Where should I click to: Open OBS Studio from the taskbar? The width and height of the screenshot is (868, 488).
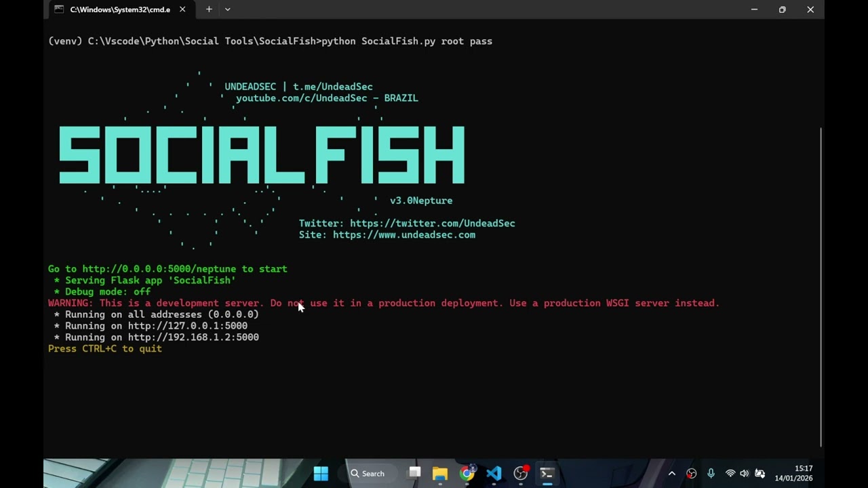[x=521, y=473]
